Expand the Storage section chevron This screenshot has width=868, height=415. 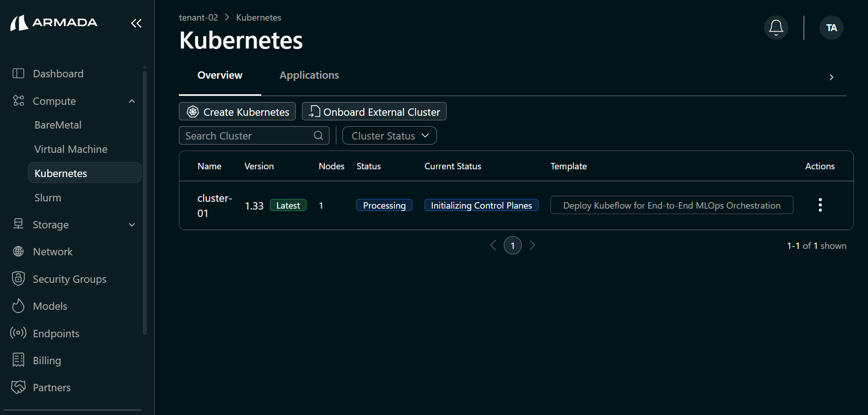[132, 225]
